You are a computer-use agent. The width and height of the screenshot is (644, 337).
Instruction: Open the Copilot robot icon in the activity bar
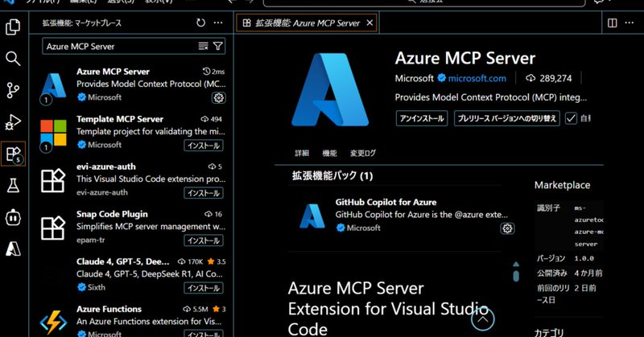(13, 217)
